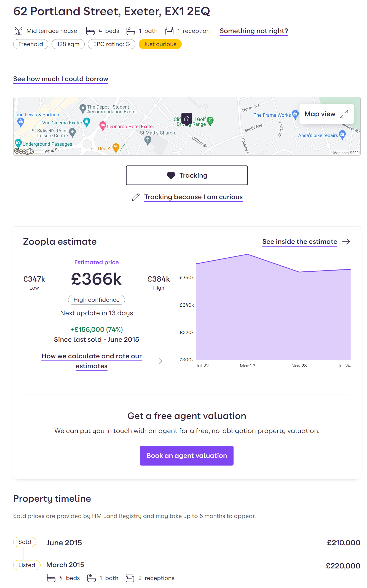Click the Sold badge in the property timeline

tap(25, 542)
